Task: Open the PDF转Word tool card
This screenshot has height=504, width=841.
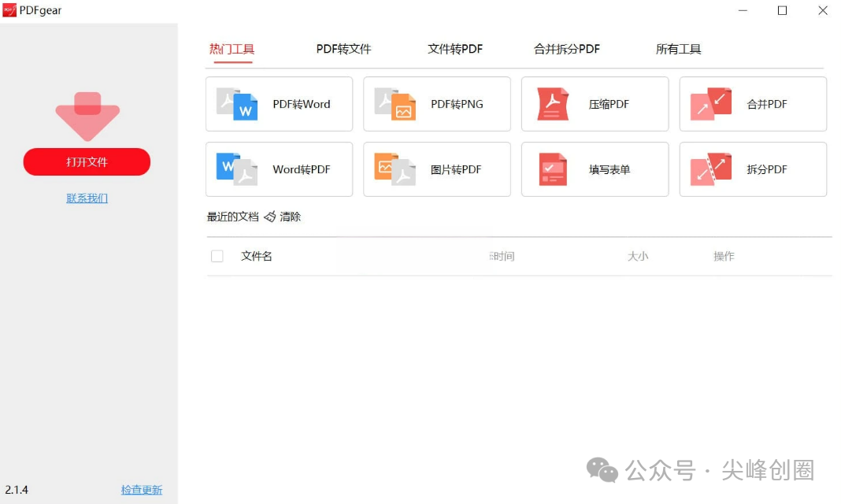Action: [279, 104]
